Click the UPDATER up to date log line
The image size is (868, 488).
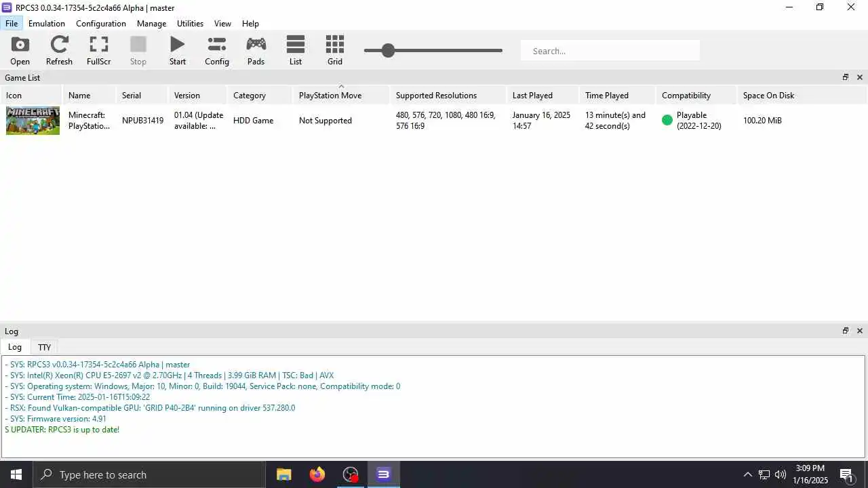click(x=62, y=430)
